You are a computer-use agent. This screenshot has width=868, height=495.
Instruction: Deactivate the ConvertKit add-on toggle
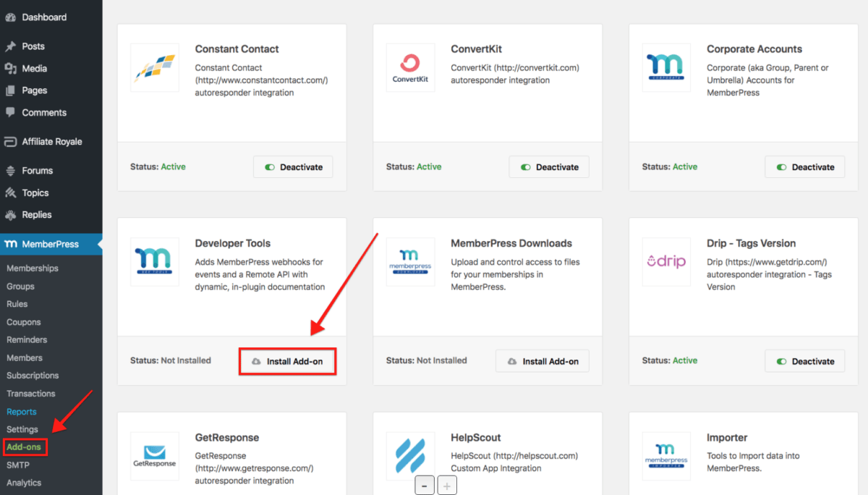(x=549, y=167)
